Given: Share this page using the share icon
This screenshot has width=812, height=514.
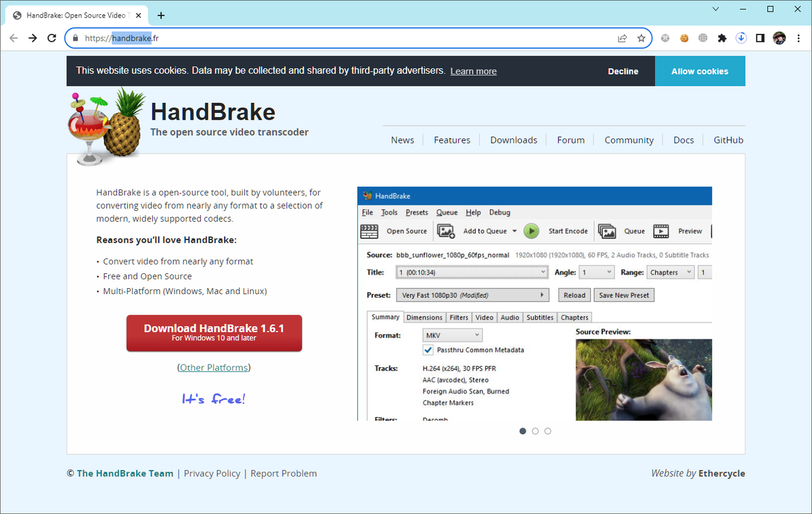Looking at the screenshot, I should pos(622,39).
